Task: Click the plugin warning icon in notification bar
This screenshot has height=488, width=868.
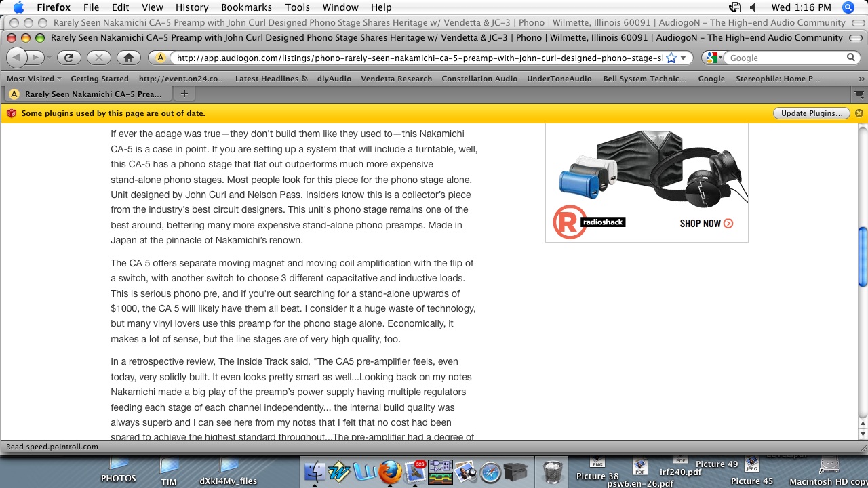Action: tap(11, 113)
